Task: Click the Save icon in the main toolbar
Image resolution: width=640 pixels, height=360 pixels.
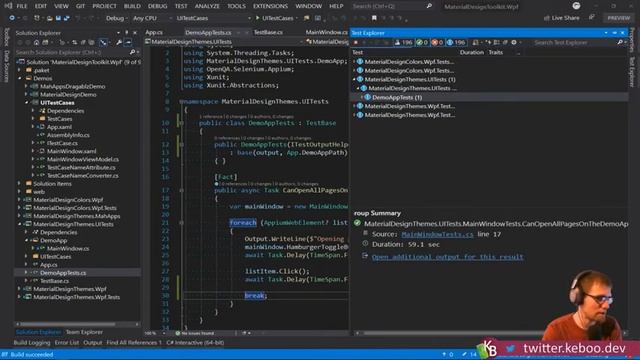Action: [58, 18]
